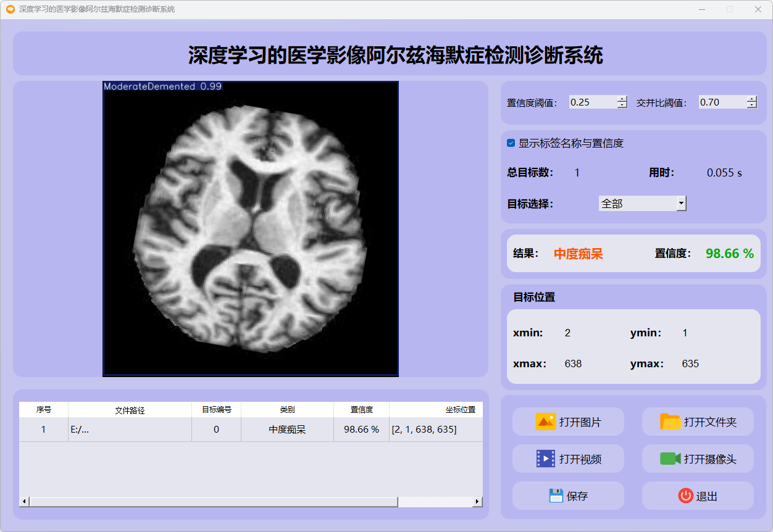Click the open image picture icon
This screenshot has height=532, width=773.
pyautogui.click(x=546, y=422)
